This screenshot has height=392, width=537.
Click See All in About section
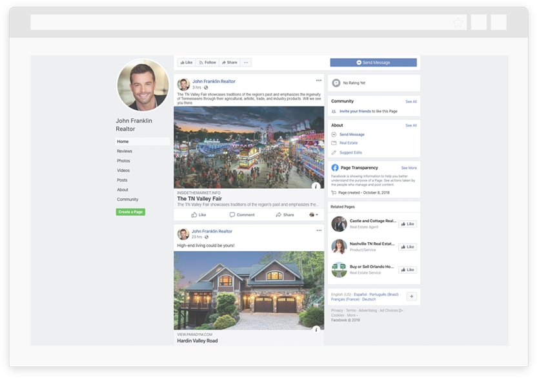[x=411, y=125]
